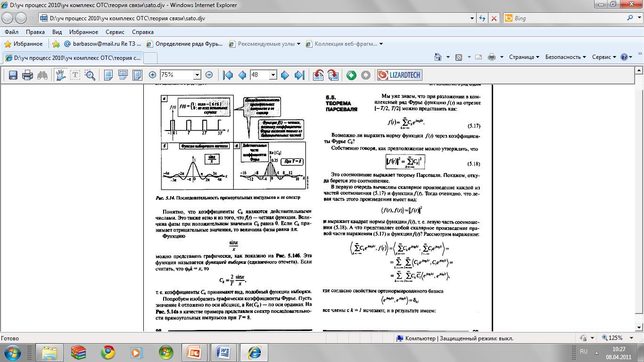The width and height of the screenshot is (644, 362).
Task: Stop loading with the red X
Action: point(494,18)
